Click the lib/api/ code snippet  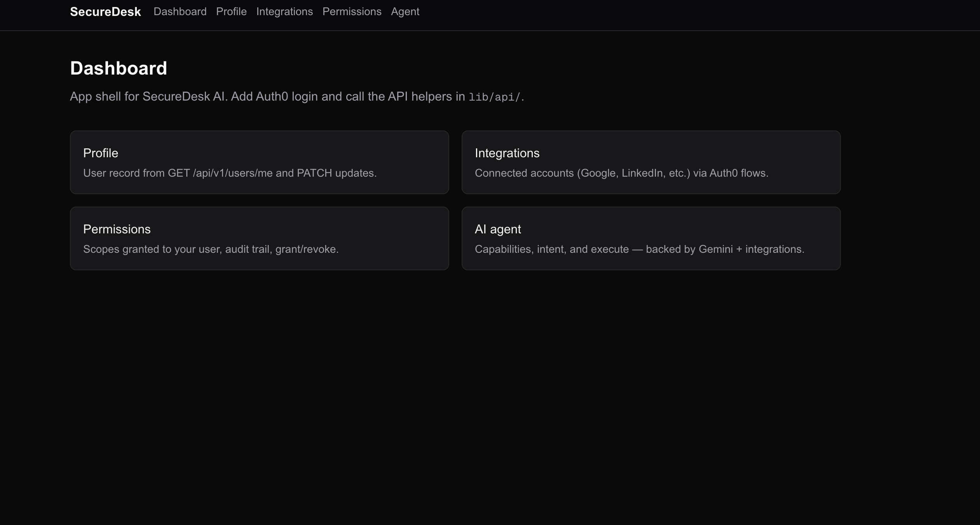coord(494,97)
